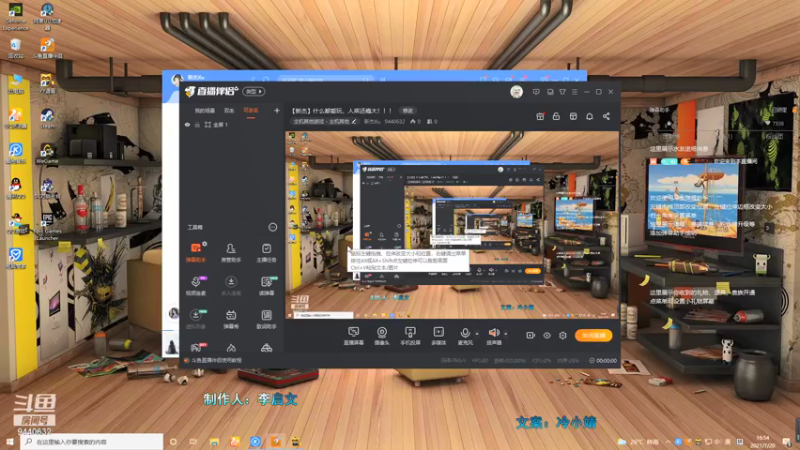This screenshot has width=800, height=450.
Task: Toggle the preview eye icon near 关闭直播
Action: [546, 335]
